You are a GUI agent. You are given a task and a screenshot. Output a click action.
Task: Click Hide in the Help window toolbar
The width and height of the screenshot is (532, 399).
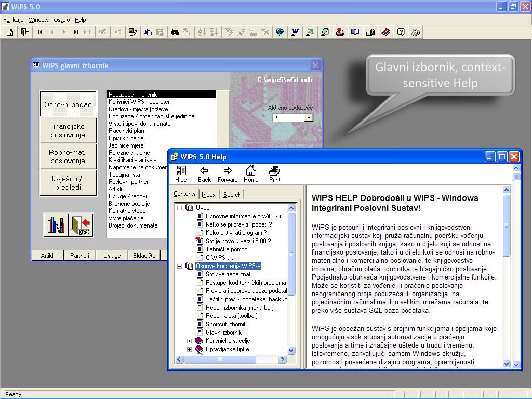point(181,175)
